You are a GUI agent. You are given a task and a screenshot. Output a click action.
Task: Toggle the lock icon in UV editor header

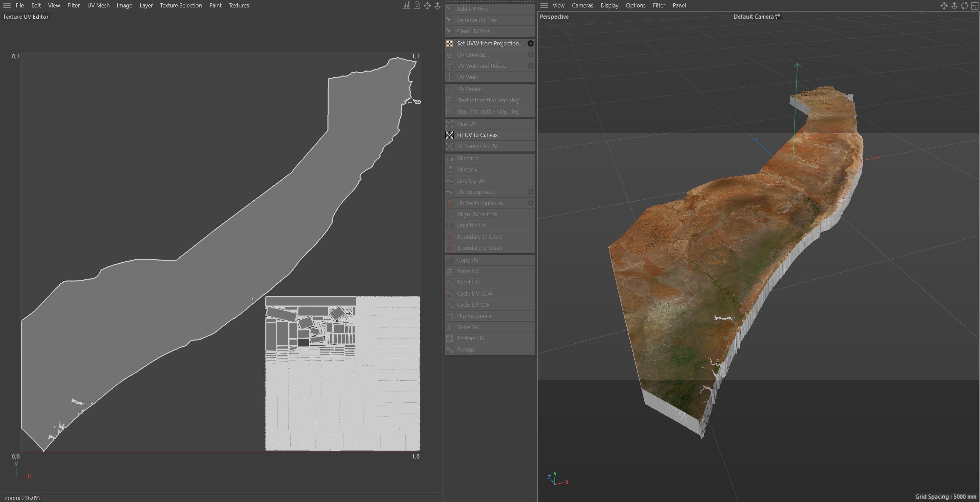(x=417, y=5)
